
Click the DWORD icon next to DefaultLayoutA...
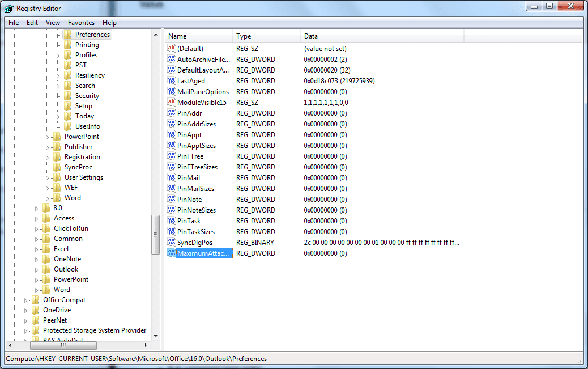172,70
